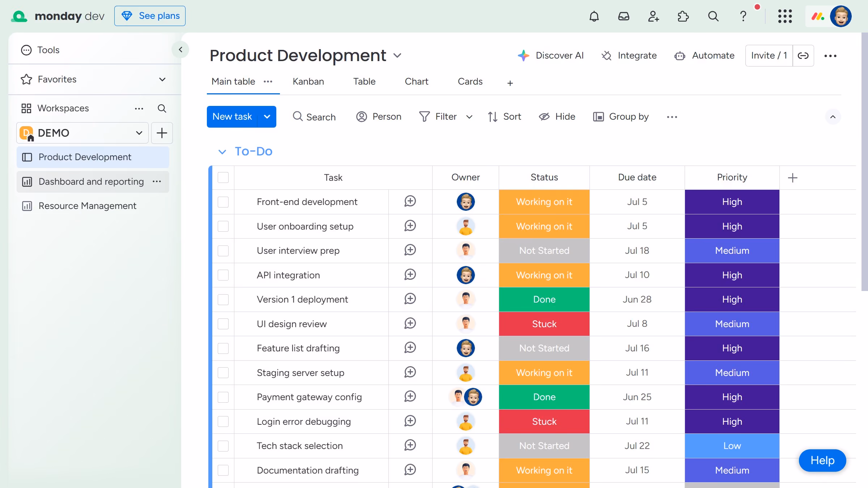Click the Invite / 1 button
868x488 pixels.
[769, 56]
